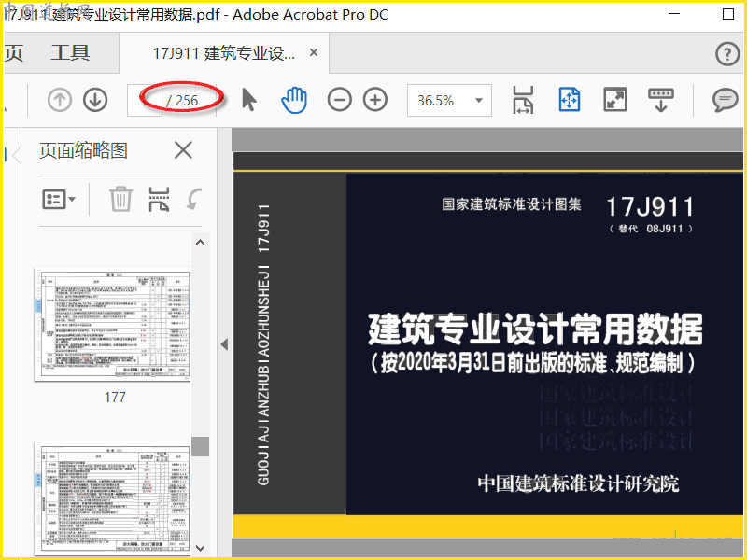
Task: Close the 17J911 document tab
Action: pos(314,52)
